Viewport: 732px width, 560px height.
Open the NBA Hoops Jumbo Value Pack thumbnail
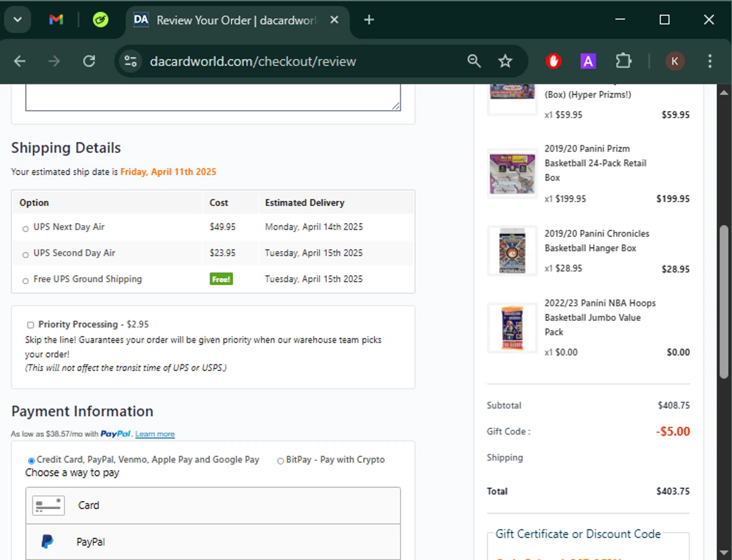[x=512, y=328]
